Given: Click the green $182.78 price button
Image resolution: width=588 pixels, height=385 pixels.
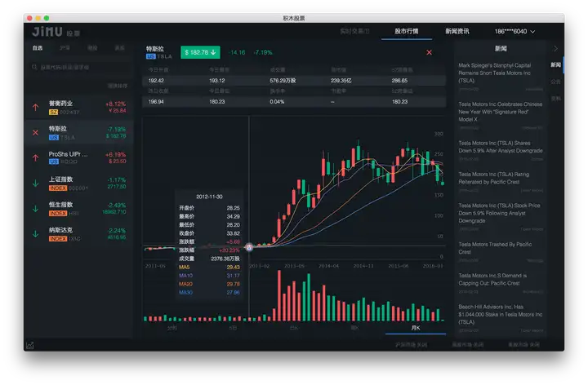Looking at the screenshot, I should tap(200, 52).
